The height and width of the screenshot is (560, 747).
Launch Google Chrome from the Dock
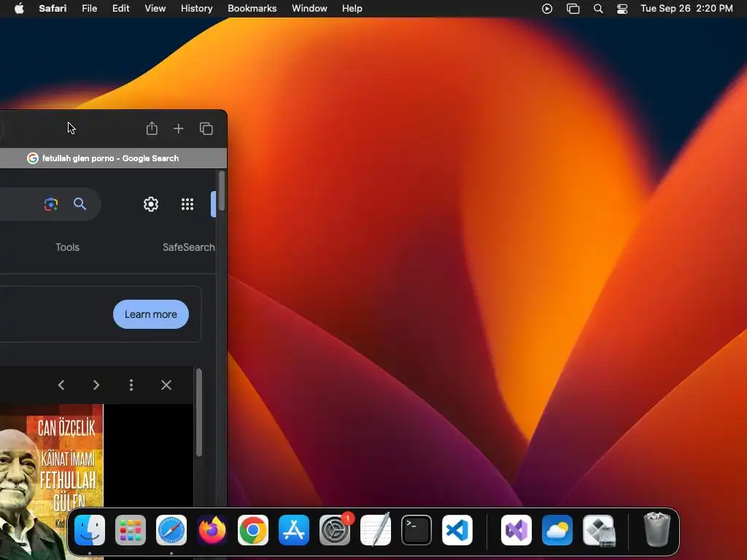(x=253, y=530)
